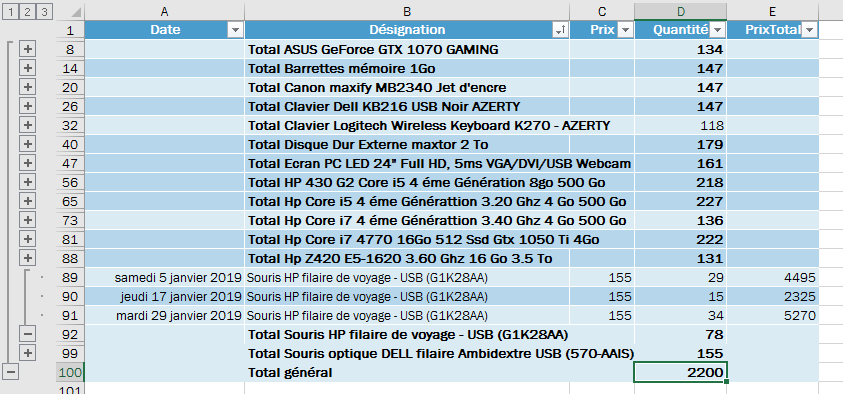Open the Prix column filter dropdown

625,31
